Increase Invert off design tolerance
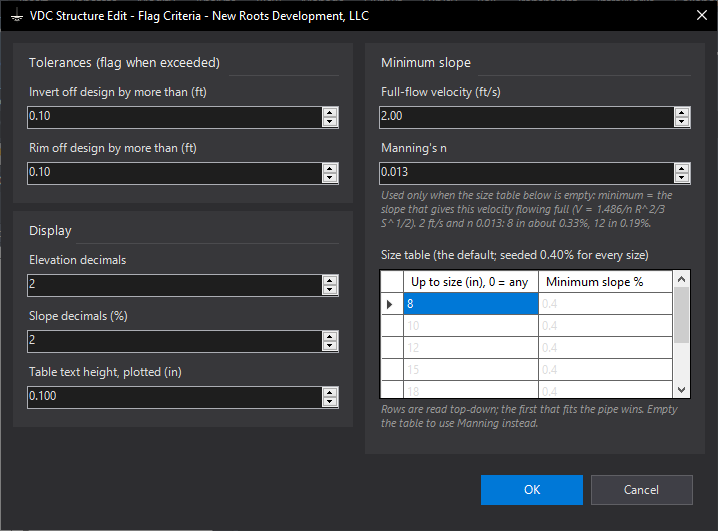Screen dimensions: 718x531 point(330,112)
